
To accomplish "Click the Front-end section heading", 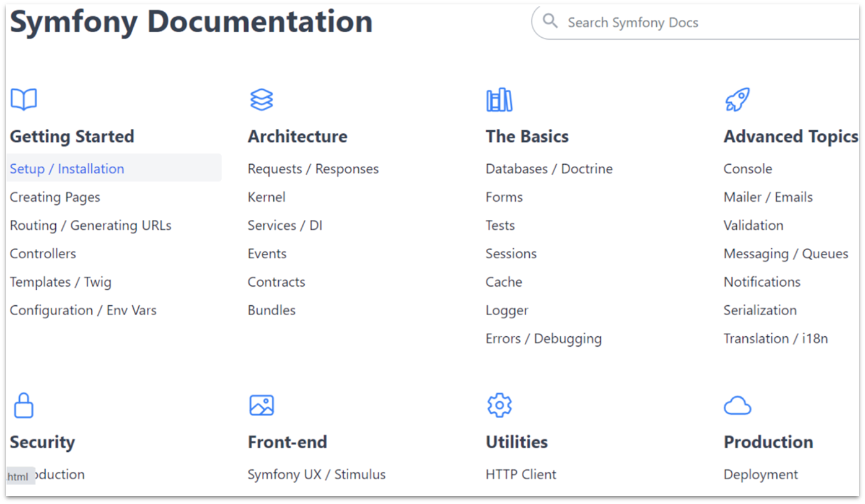I will click(288, 442).
